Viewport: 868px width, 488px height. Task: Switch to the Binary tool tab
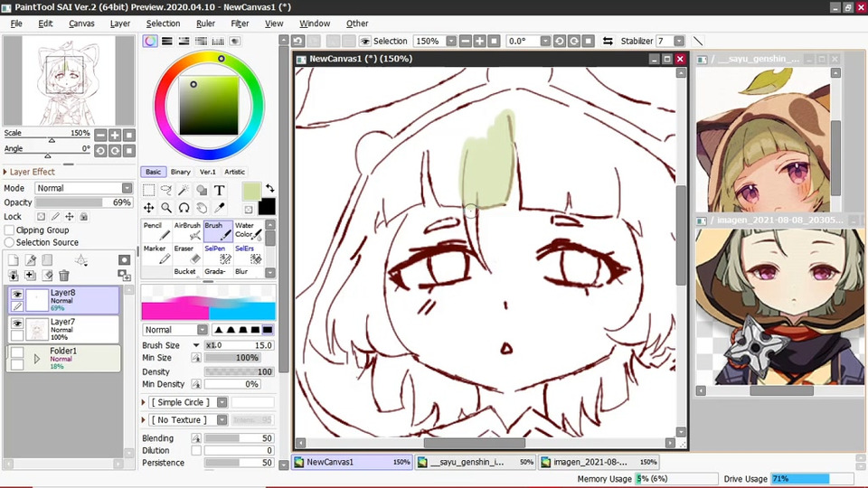181,172
